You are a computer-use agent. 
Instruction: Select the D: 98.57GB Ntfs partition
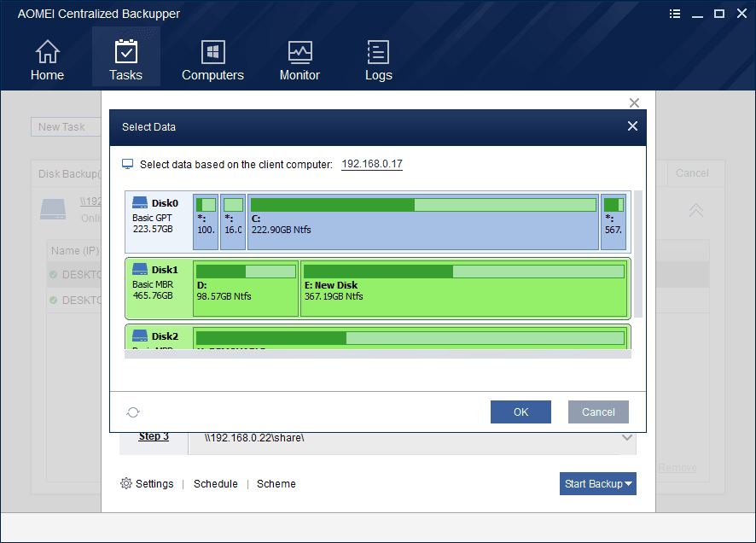coord(246,289)
